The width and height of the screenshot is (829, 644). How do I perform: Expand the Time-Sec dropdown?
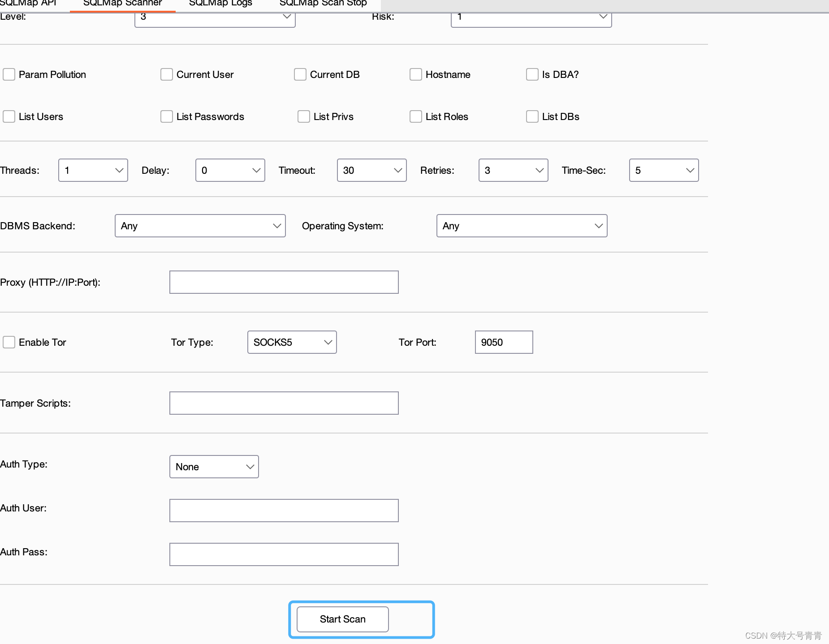click(x=664, y=170)
